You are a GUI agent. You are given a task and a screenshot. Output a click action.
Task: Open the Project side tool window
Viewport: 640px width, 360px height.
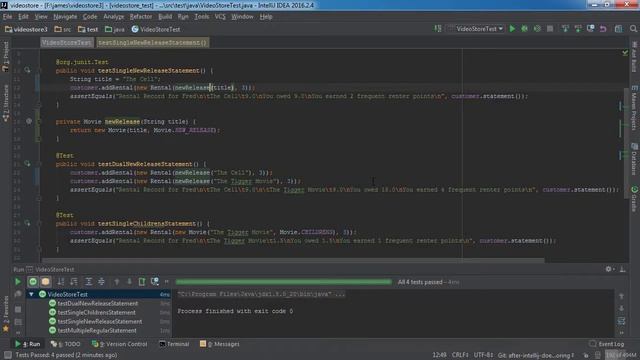pyautogui.click(x=6, y=56)
